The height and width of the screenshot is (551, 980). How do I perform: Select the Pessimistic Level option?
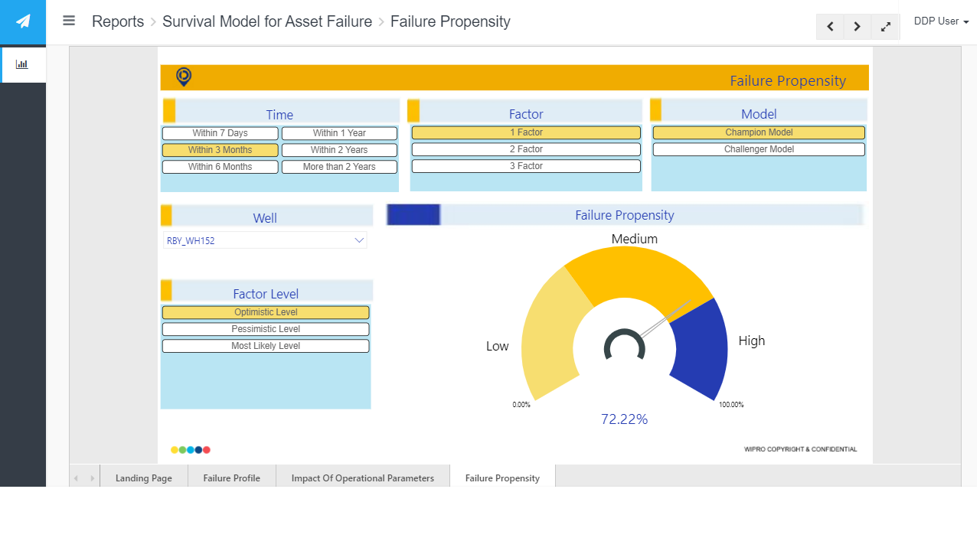pos(266,329)
